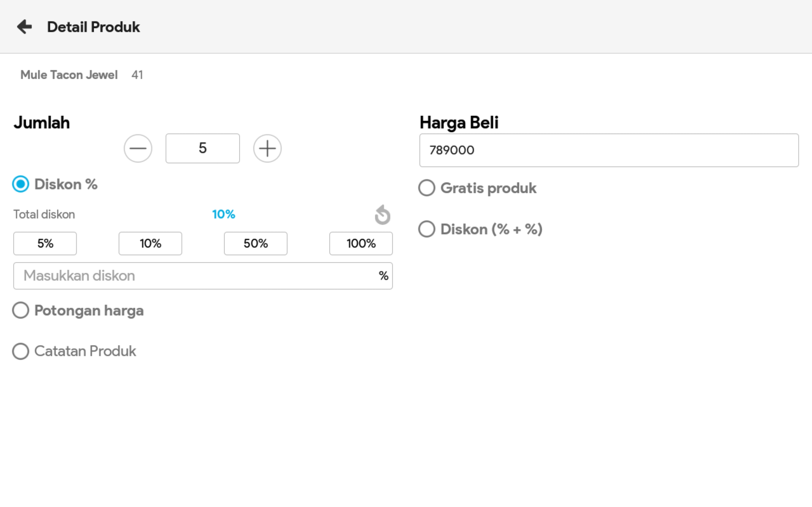This screenshot has width=812, height=507.
Task: Select the Diskon % radio option
Action: [21, 184]
